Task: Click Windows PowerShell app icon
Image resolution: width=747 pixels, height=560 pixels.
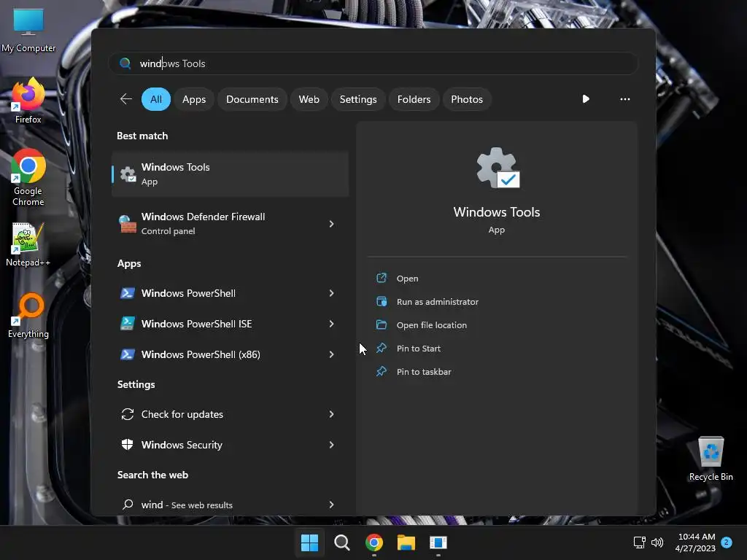Action: [x=127, y=293]
